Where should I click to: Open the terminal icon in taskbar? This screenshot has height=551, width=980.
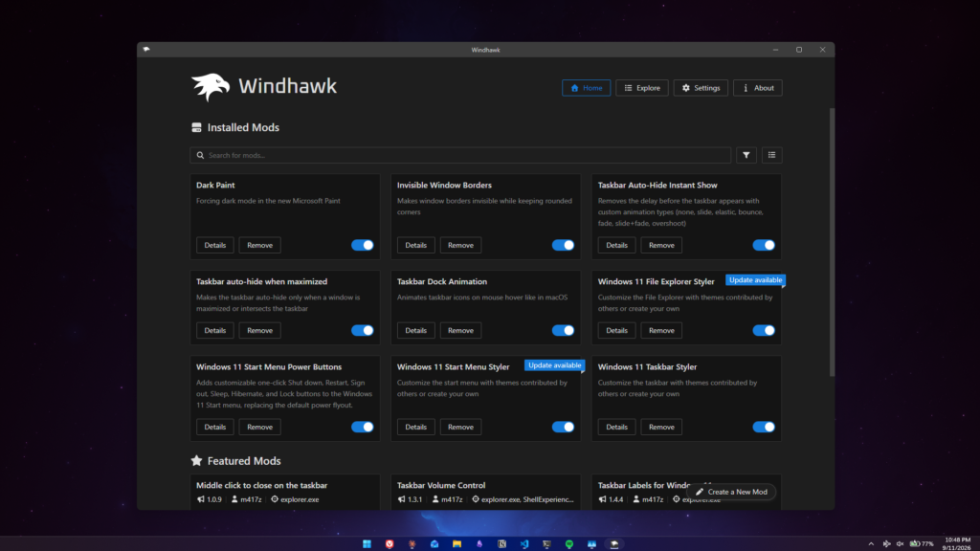[546, 544]
